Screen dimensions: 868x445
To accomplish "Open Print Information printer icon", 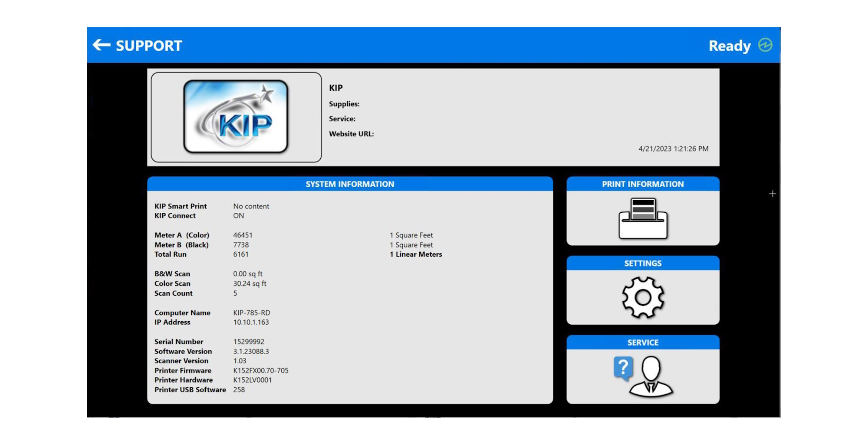I will pyautogui.click(x=643, y=218).
